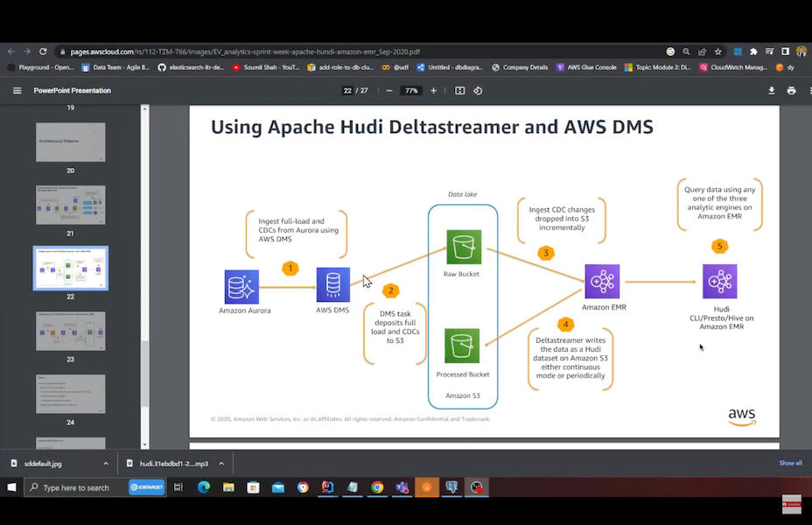The image size is (812, 525).
Task: Click the Windows taskbar search box
Action: click(75, 487)
